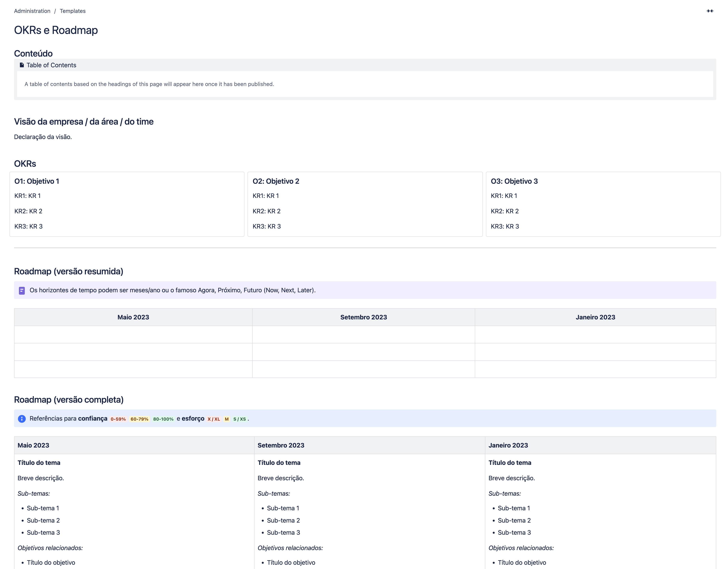Click Breve descrição in Setembro 2023 column
This screenshot has height=569, width=728.
point(281,478)
